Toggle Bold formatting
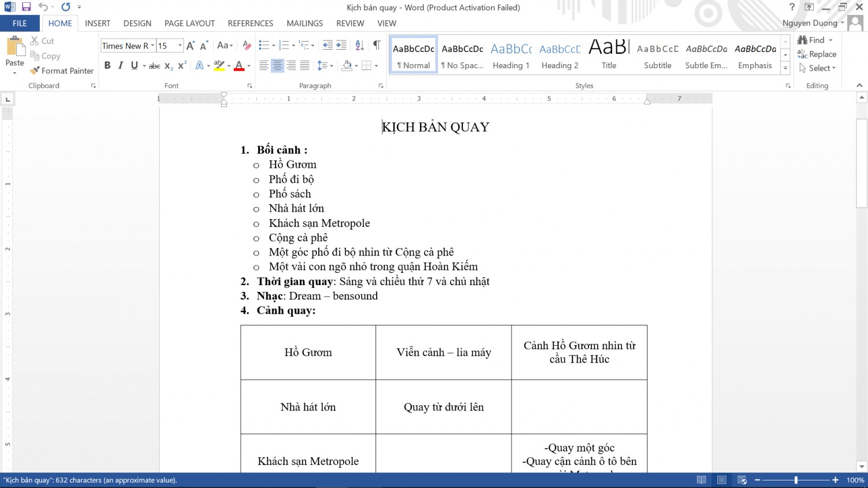 107,66
